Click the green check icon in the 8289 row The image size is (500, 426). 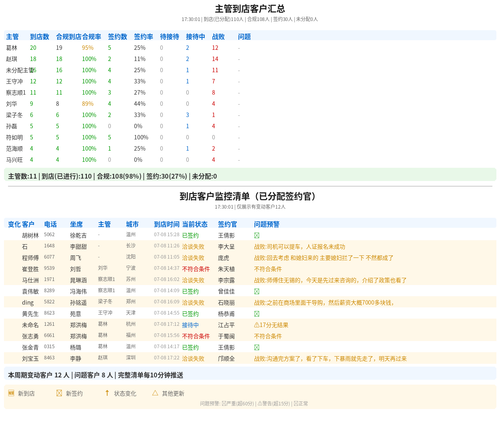(257, 291)
